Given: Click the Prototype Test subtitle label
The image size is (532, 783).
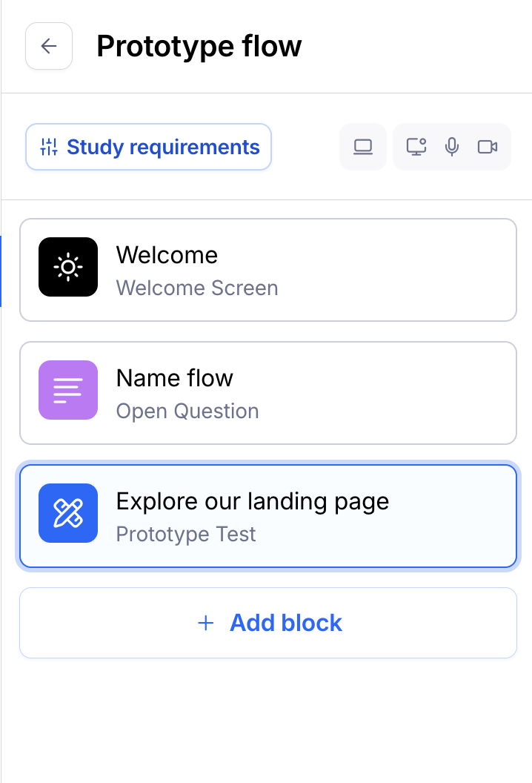Looking at the screenshot, I should pyautogui.click(x=186, y=534).
